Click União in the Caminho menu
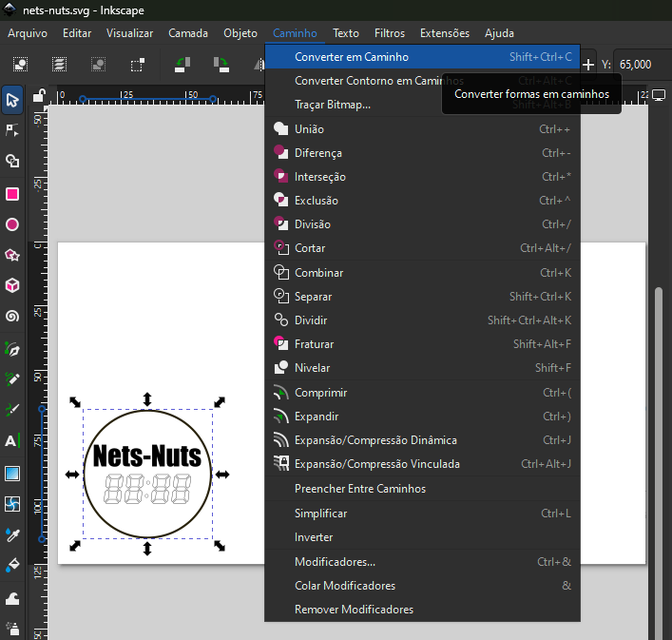This screenshot has width=672, height=640. (x=309, y=129)
